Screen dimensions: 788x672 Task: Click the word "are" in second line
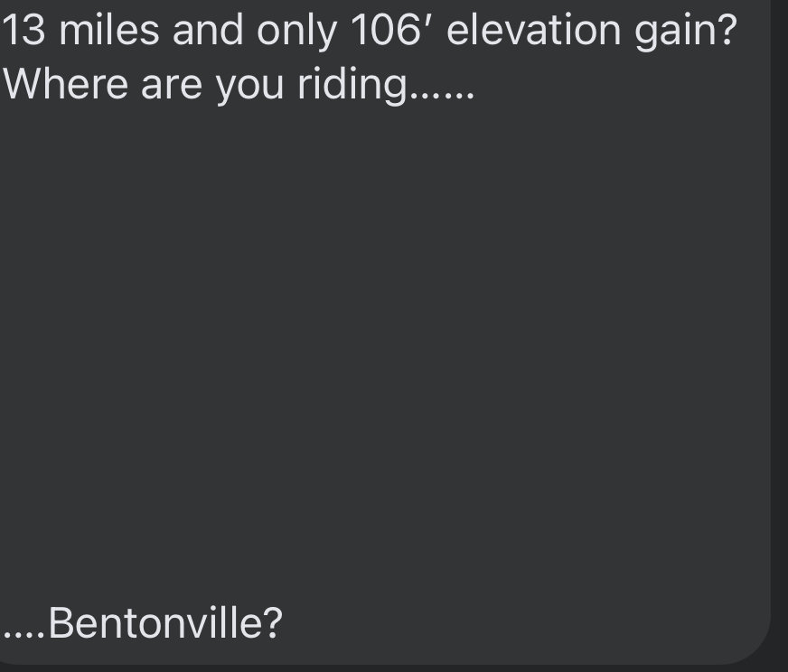[172, 88]
